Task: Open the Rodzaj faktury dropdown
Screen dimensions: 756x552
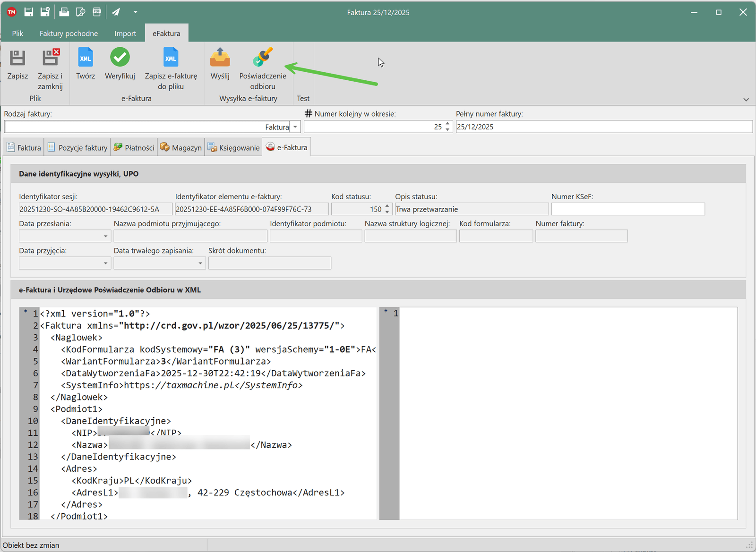Action: click(295, 127)
